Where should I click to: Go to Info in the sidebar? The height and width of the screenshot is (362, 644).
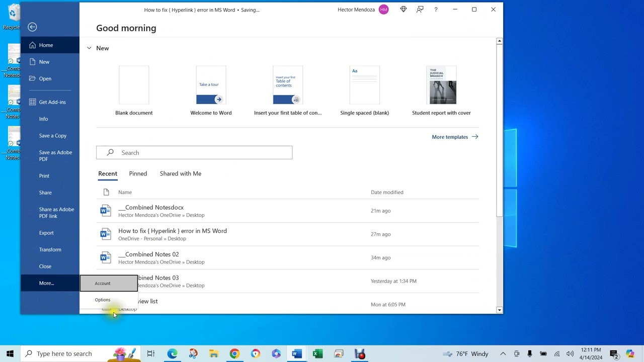pyautogui.click(x=50, y=119)
